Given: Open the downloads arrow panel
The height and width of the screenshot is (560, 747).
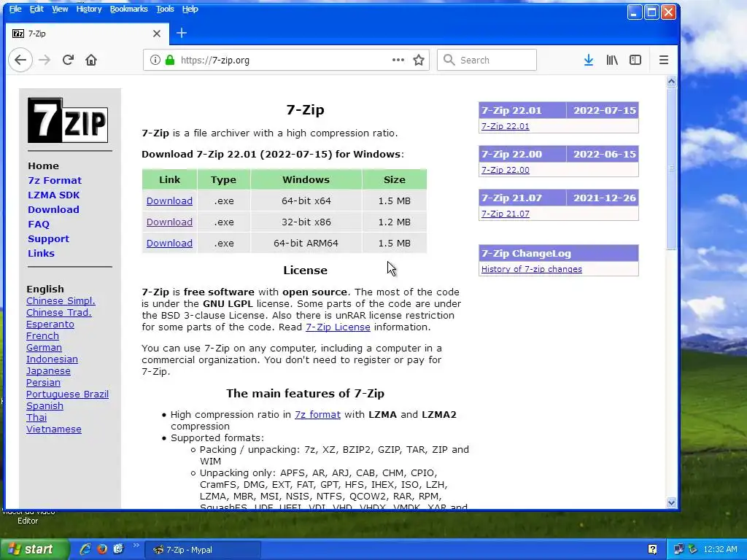Looking at the screenshot, I should (x=589, y=60).
